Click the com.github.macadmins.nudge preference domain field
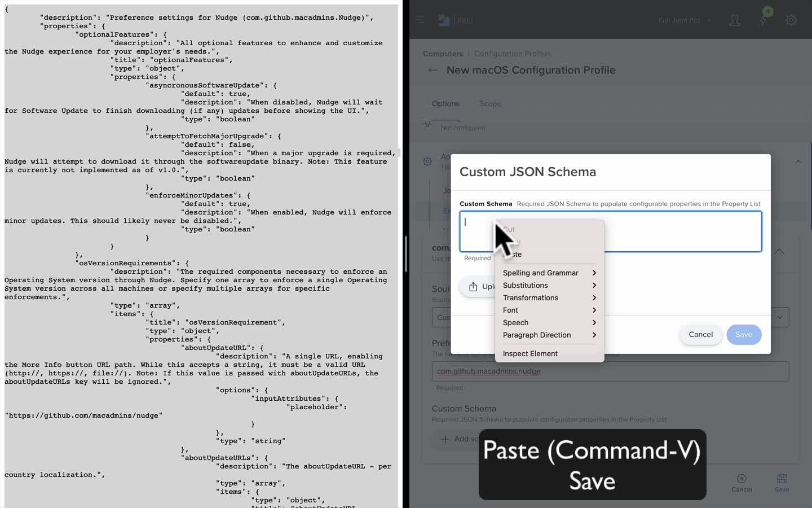812x508 pixels. 610,371
